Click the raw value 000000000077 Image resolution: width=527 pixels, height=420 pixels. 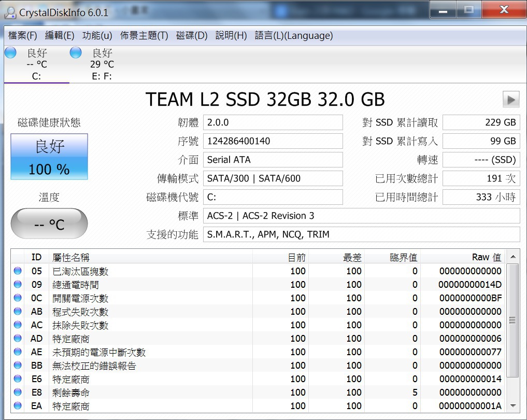pos(470,352)
